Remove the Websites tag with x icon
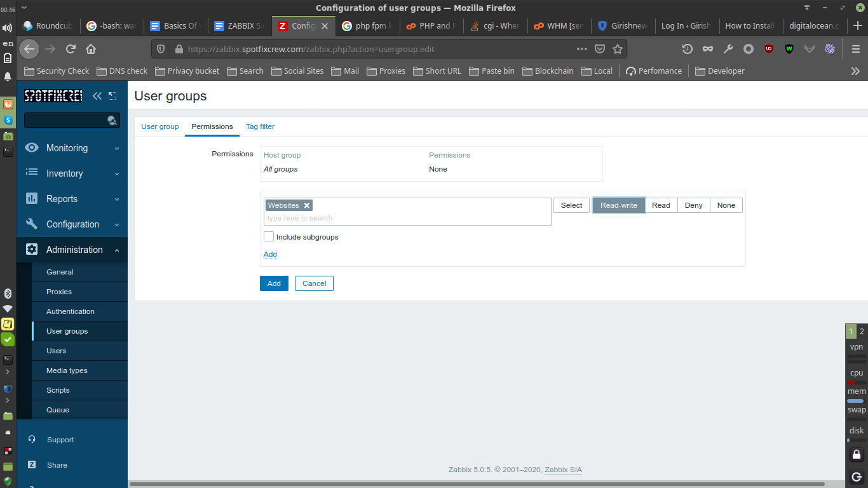The image size is (868, 488). click(x=307, y=205)
